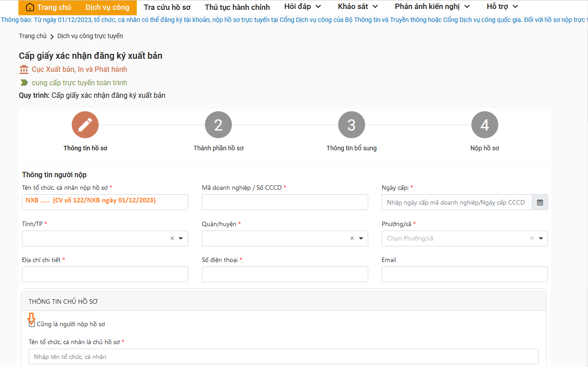
Task: Go to step 3 circle Thông tin bổ sung
Action: coord(352,125)
